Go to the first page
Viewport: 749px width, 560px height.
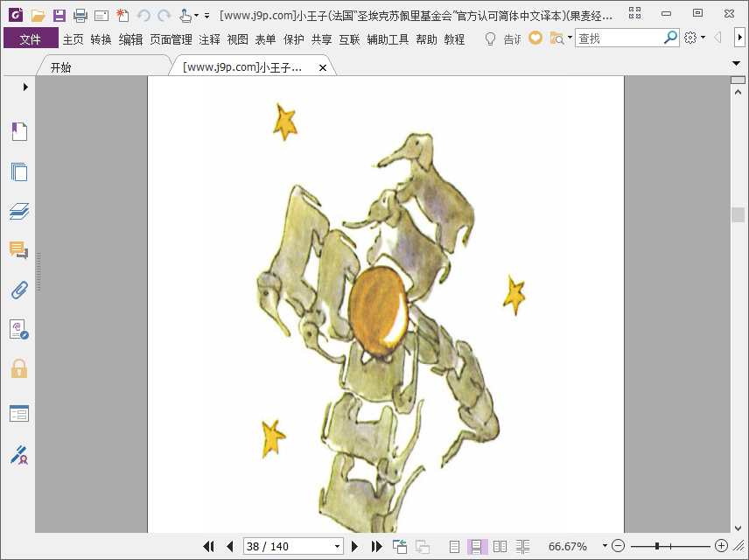209,546
